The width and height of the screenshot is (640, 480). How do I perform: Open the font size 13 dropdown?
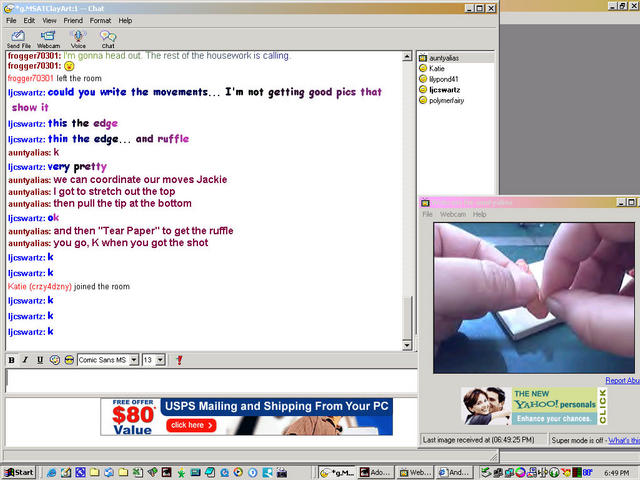[x=160, y=360]
